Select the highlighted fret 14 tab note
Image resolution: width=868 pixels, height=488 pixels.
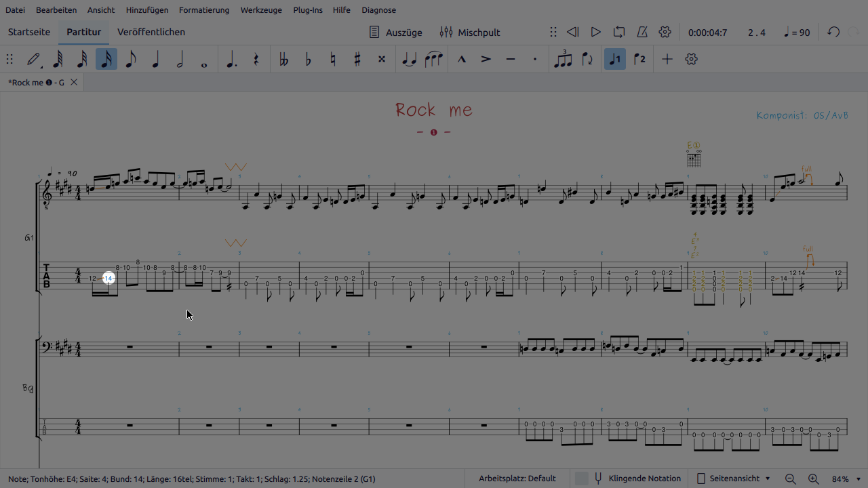[x=108, y=279]
